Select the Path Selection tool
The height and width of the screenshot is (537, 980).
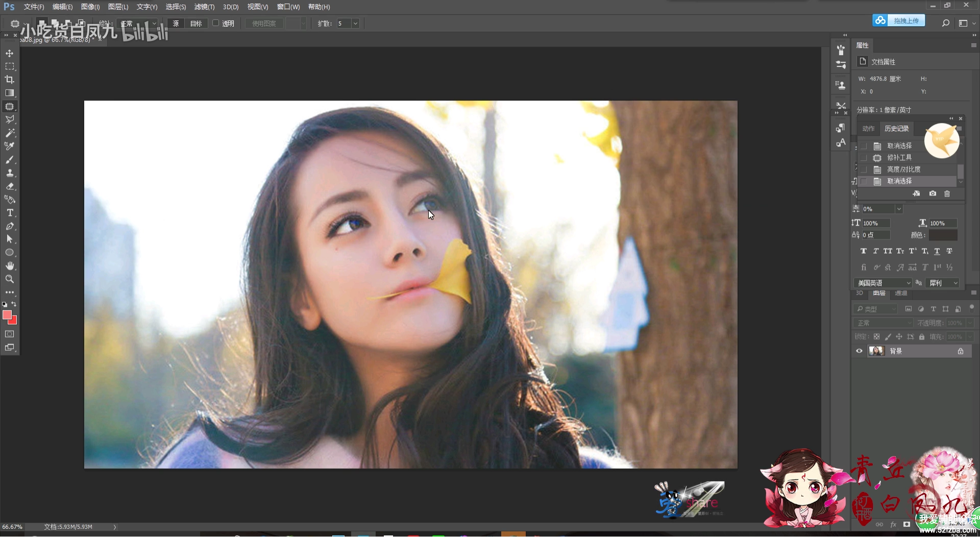[x=10, y=239]
